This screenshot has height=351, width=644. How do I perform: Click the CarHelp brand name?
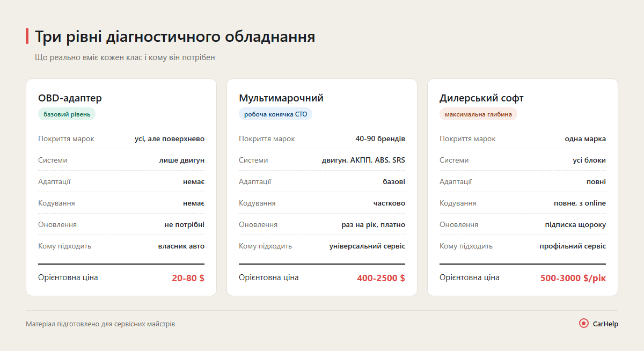[605, 324]
